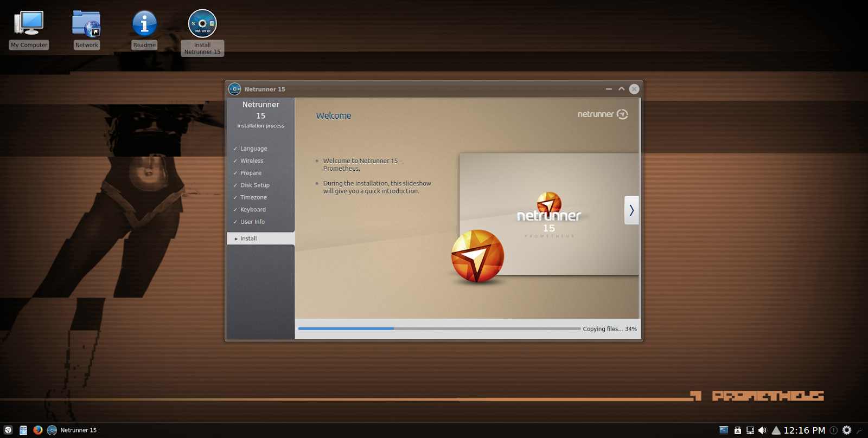Select the current Install step in sidebar

(x=261, y=239)
